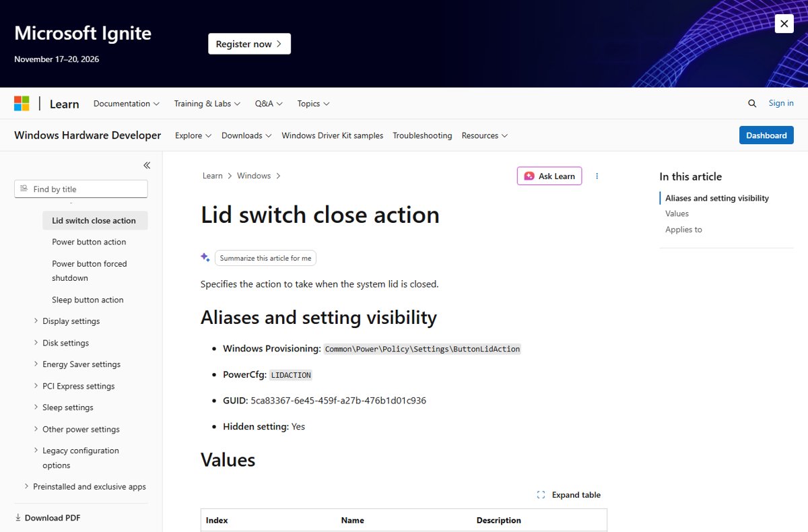
Task: Click the Sign in link
Action: tap(781, 103)
